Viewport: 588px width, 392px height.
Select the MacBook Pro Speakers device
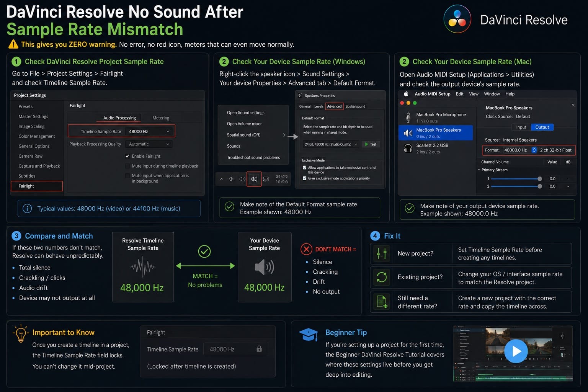pos(436,133)
